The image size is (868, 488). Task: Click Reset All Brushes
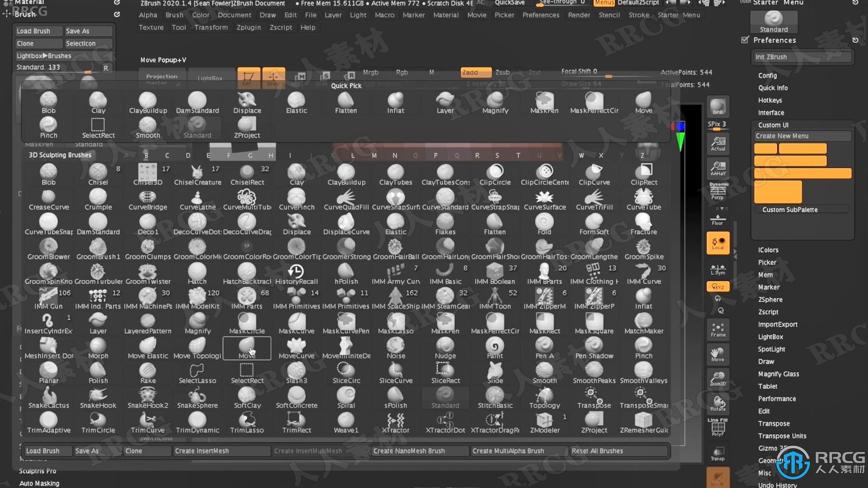(x=618, y=450)
